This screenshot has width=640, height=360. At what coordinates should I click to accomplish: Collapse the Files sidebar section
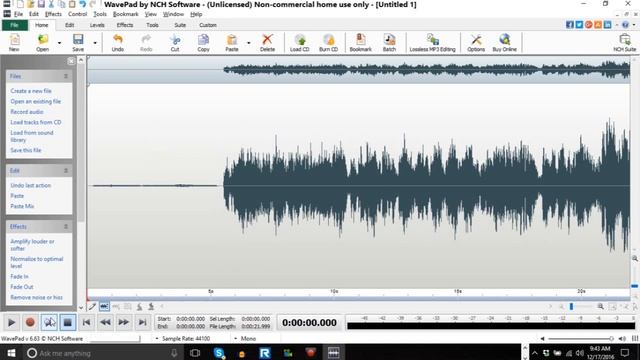(66, 76)
